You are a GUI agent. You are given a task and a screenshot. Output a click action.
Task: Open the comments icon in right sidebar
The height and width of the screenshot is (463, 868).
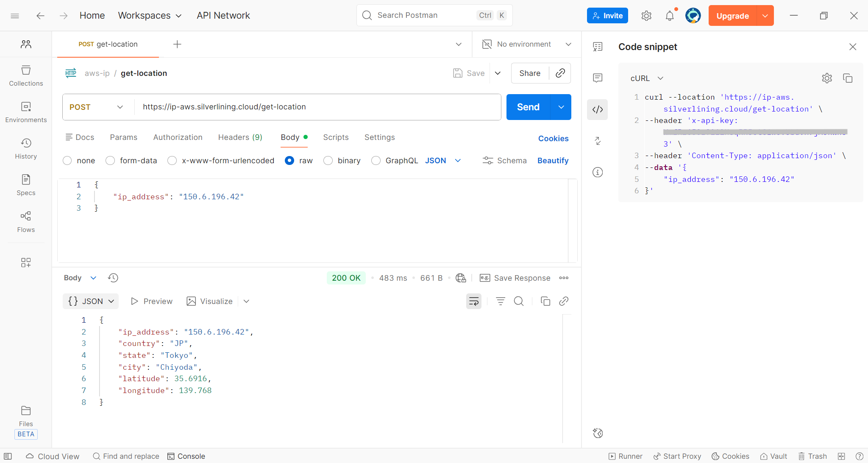click(598, 78)
